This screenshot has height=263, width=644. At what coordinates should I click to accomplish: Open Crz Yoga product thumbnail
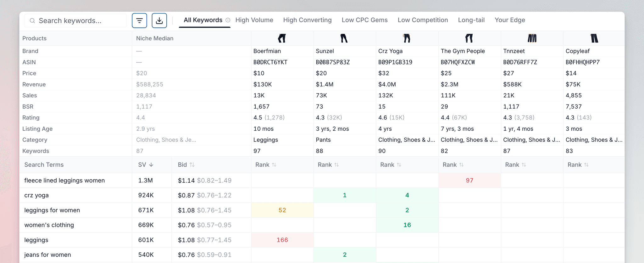407,38
